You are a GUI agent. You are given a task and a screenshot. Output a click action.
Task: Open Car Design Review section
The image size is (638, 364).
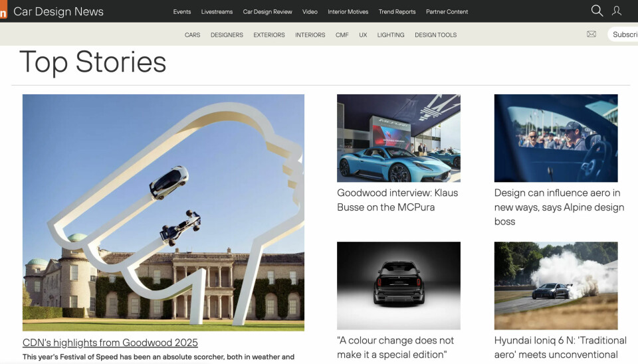(267, 12)
